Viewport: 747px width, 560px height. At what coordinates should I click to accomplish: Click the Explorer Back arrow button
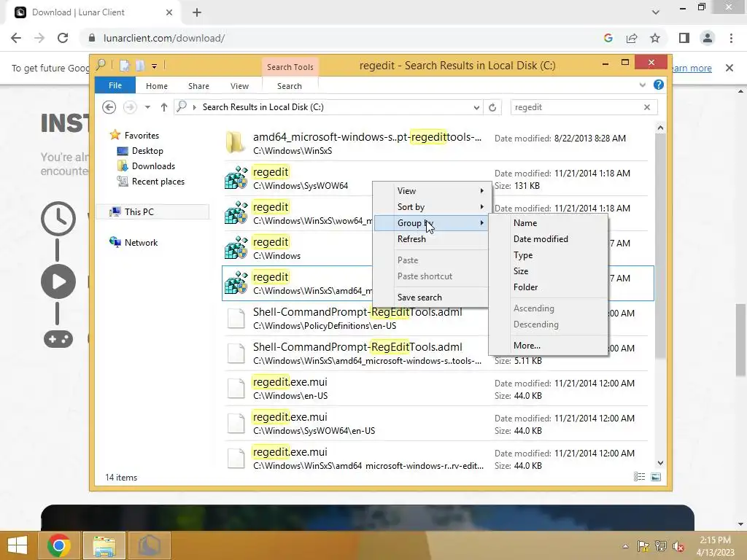[109, 107]
